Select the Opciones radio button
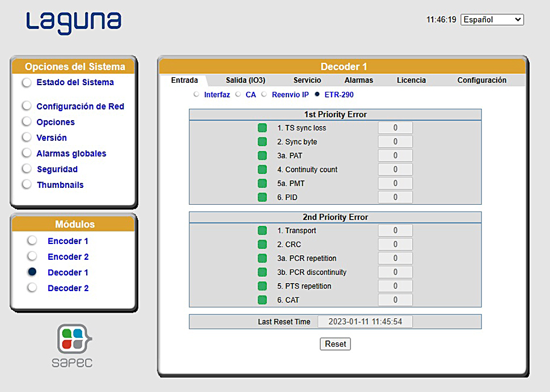 27,121
